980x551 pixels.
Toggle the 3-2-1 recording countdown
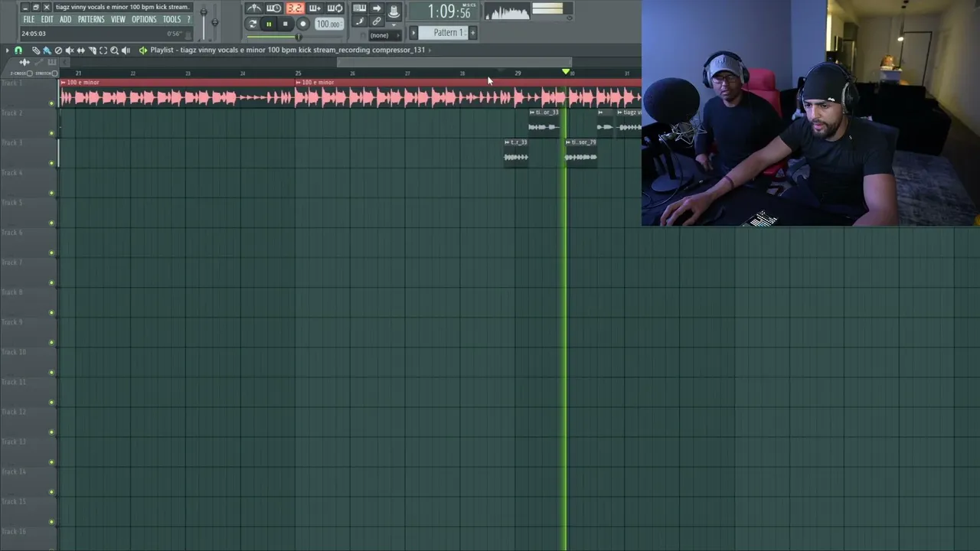(295, 8)
